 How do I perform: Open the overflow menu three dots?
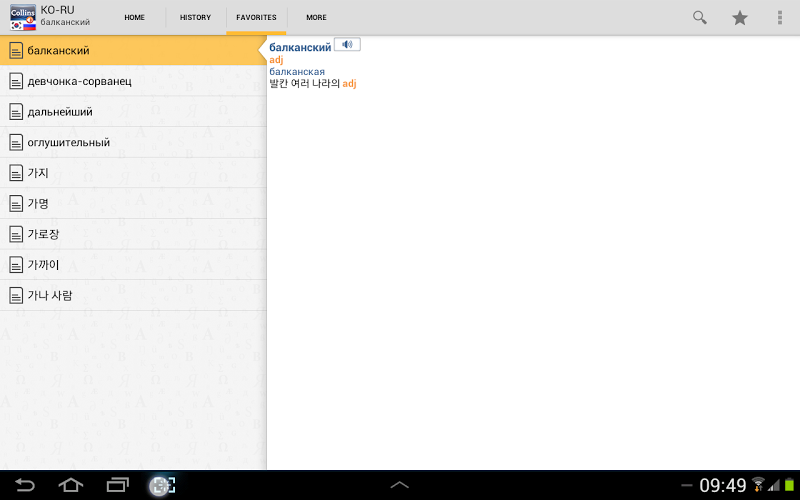coord(780,18)
